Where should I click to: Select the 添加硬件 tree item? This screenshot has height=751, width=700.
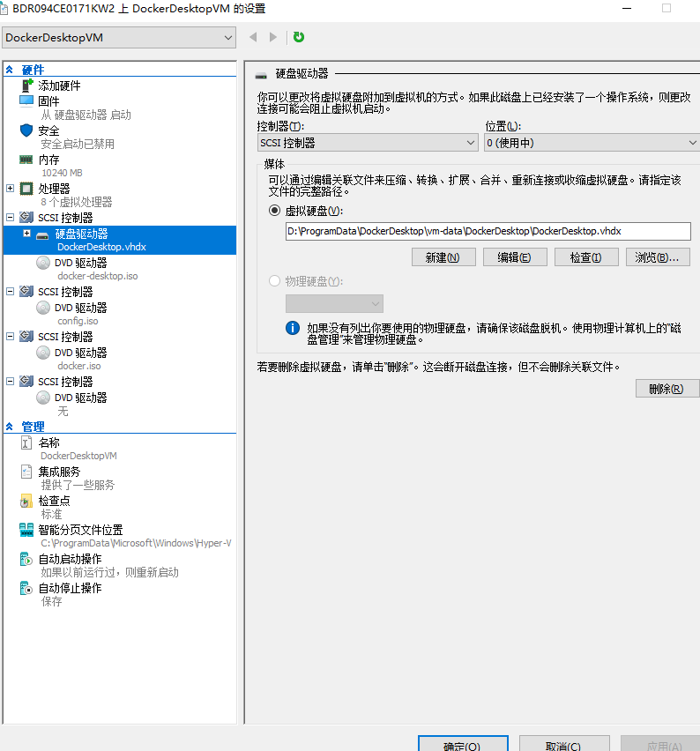click(x=59, y=86)
